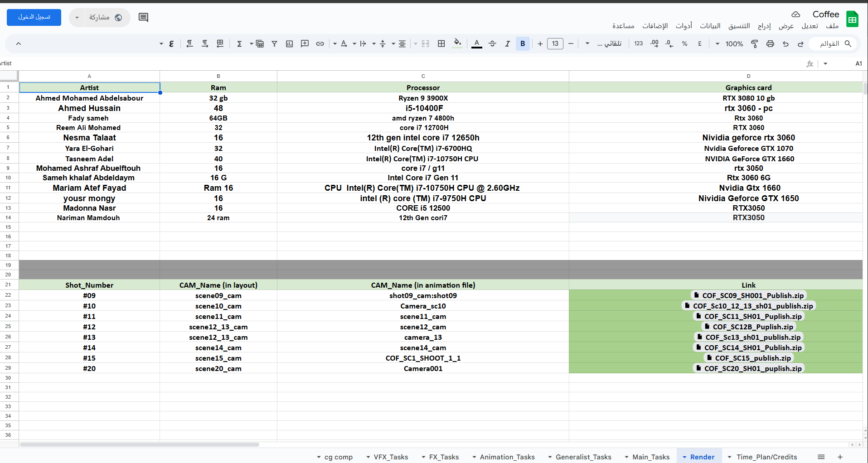The image size is (868, 463).
Task: Click the create filter funnel icon
Action: [274, 43]
